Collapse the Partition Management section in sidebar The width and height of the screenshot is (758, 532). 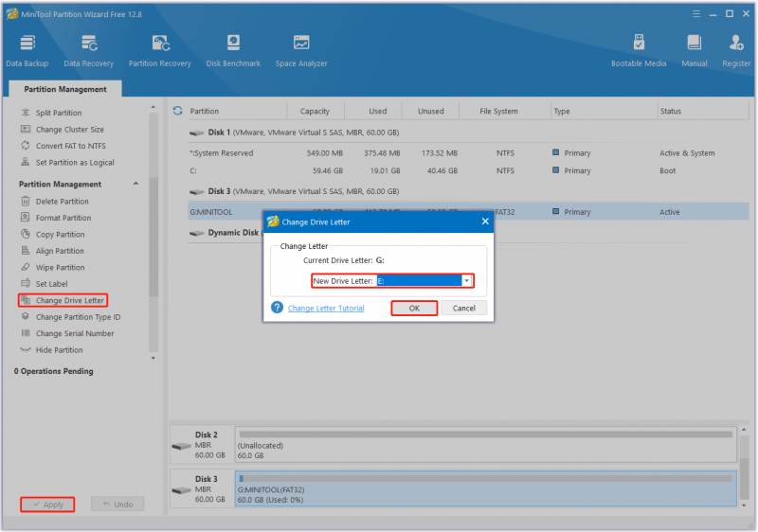pyautogui.click(x=135, y=184)
